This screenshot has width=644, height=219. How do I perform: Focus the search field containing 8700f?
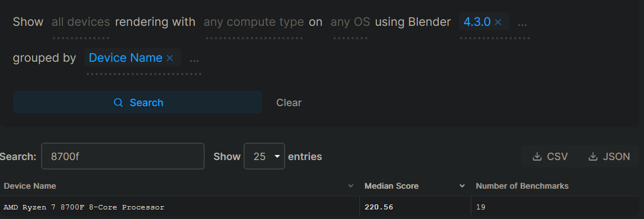123,156
